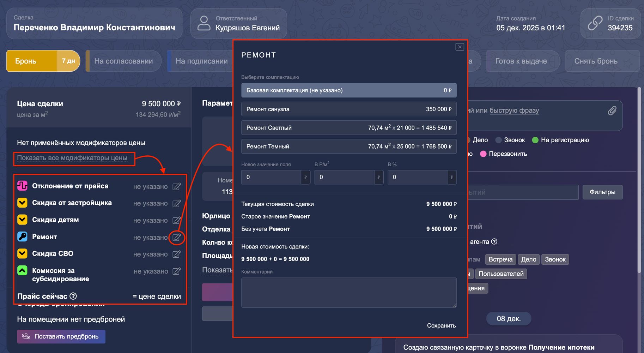This screenshot has width=644, height=353.
Task: Click edit icon next to Скидка от застройщика
Action: pos(177,204)
